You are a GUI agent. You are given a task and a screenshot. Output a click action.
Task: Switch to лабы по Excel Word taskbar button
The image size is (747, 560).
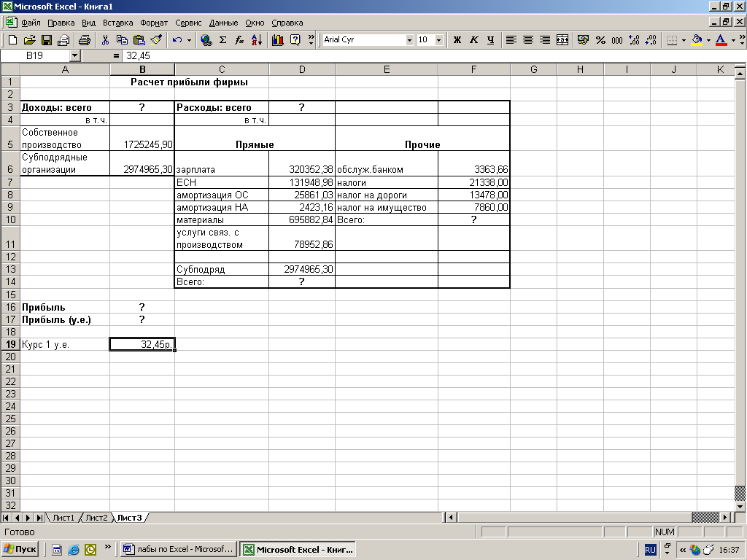pos(179,549)
